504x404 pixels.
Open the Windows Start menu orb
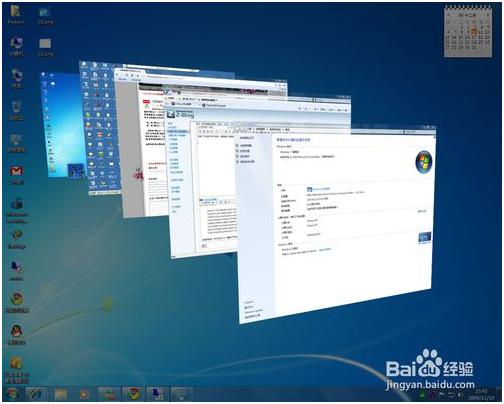pos(13,394)
